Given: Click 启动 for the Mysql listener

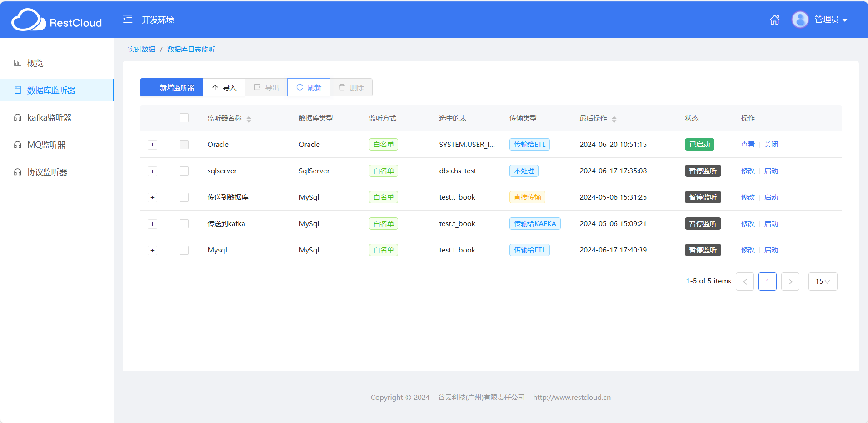Looking at the screenshot, I should point(771,250).
